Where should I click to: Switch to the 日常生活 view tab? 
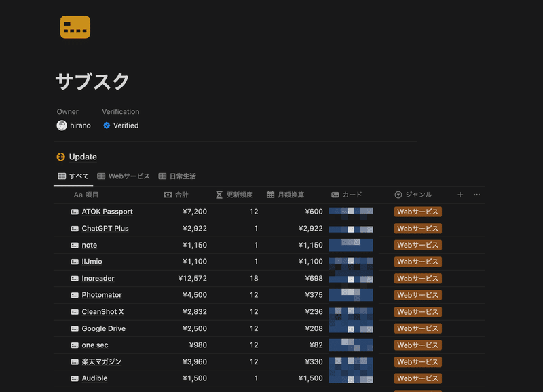[x=177, y=176]
